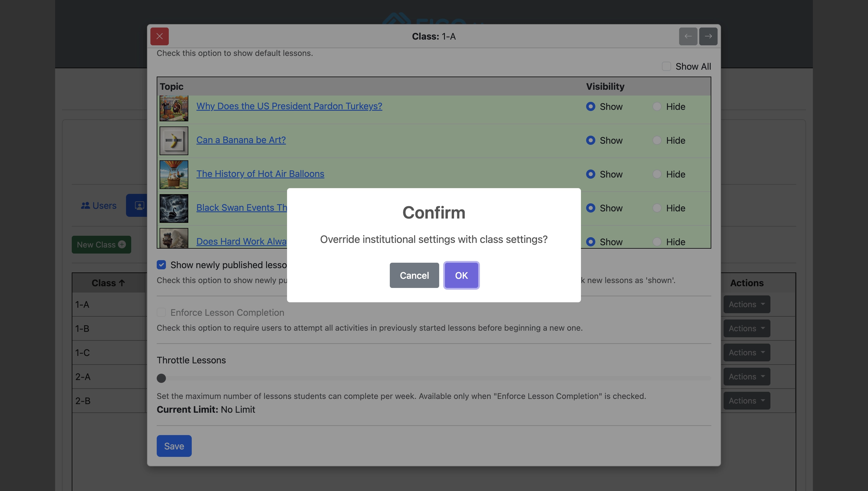This screenshot has height=491, width=868.
Task: Expand Actions dropdown for class 2-B
Action: [x=747, y=401]
